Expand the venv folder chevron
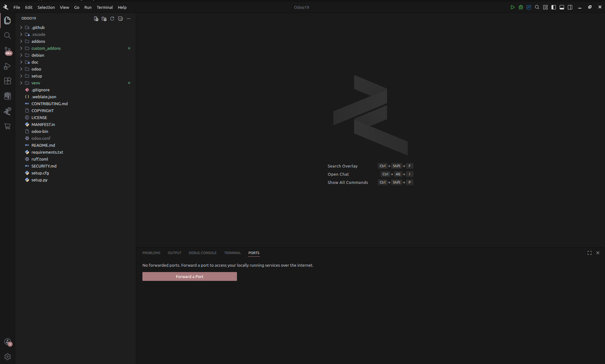 click(x=21, y=83)
